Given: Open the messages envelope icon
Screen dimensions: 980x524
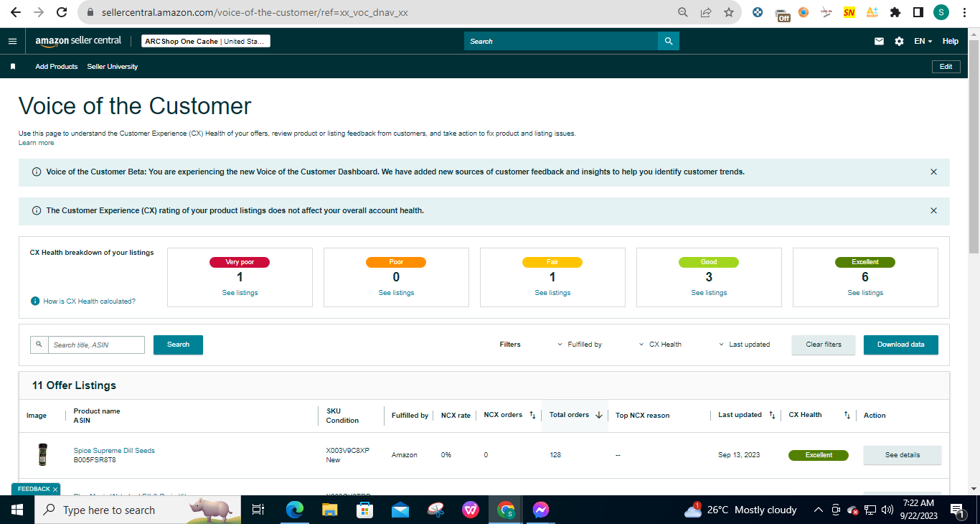Looking at the screenshot, I should coord(879,41).
